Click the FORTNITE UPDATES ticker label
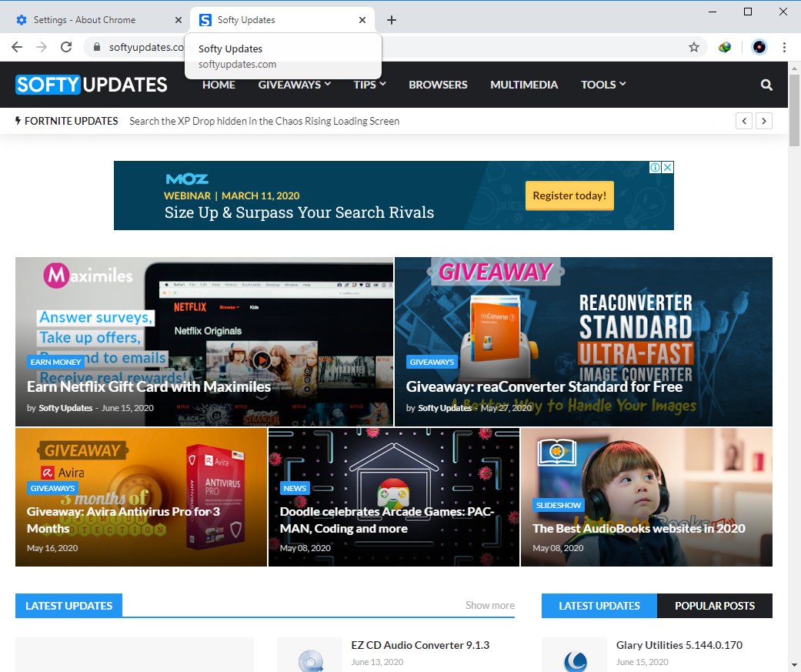 pos(66,121)
